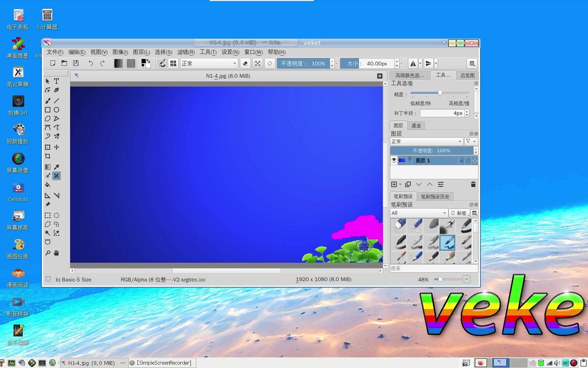Click the Redo arrow in toolbar
588x368 pixels.
[x=102, y=63]
